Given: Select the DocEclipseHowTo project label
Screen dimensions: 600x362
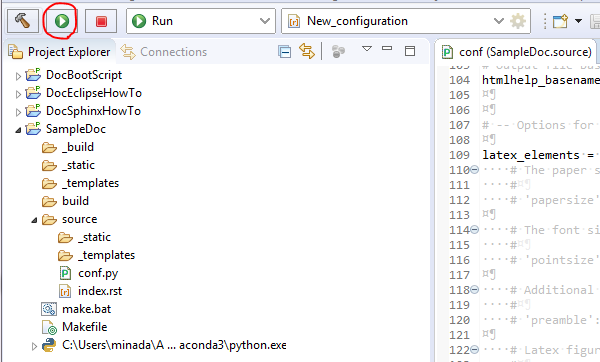Looking at the screenshot, I should tap(94, 93).
